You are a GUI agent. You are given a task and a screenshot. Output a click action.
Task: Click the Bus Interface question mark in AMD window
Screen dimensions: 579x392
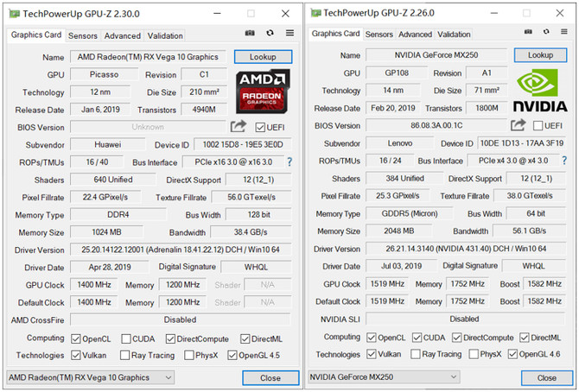coord(289,161)
